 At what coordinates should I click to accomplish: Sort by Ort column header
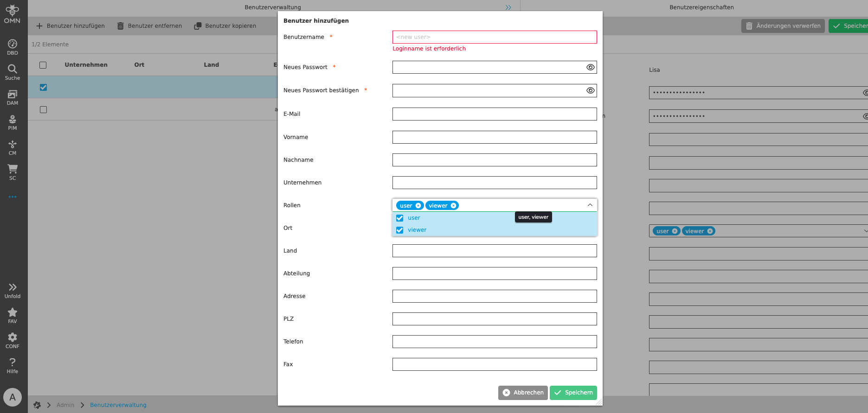(139, 65)
